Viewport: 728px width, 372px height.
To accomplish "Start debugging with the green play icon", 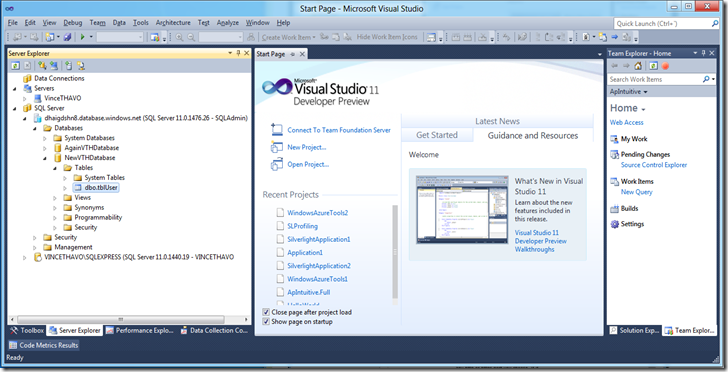I will coord(83,37).
